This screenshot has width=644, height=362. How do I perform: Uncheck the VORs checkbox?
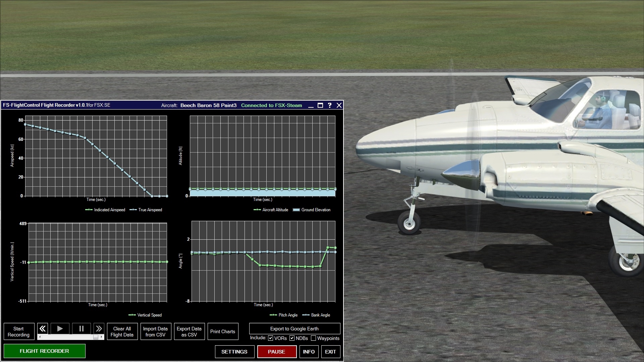(270, 338)
